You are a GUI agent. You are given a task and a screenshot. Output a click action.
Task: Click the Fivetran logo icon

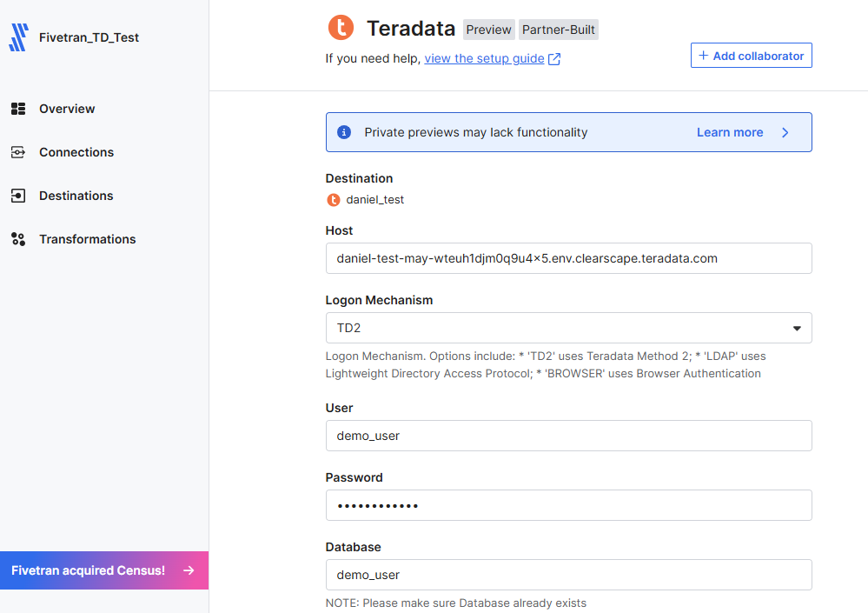[18, 37]
